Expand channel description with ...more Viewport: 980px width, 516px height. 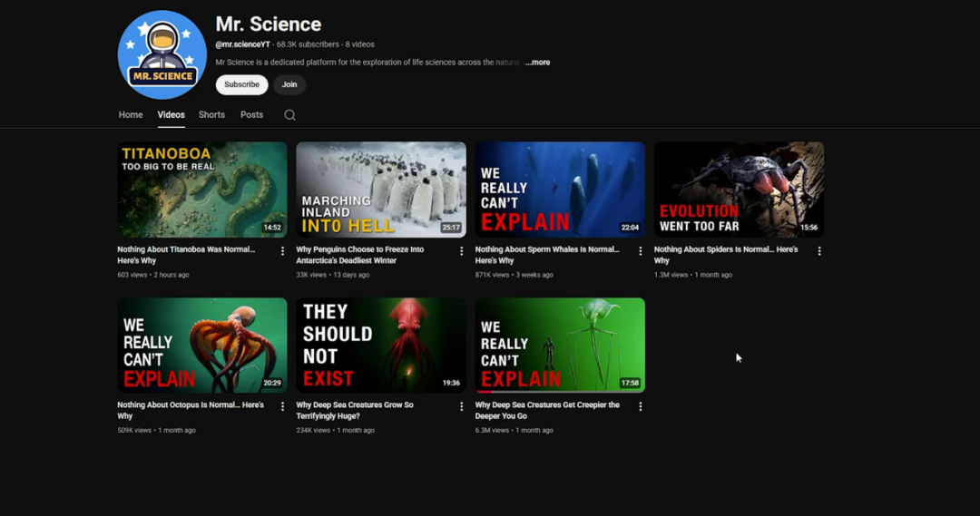[537, 63]
